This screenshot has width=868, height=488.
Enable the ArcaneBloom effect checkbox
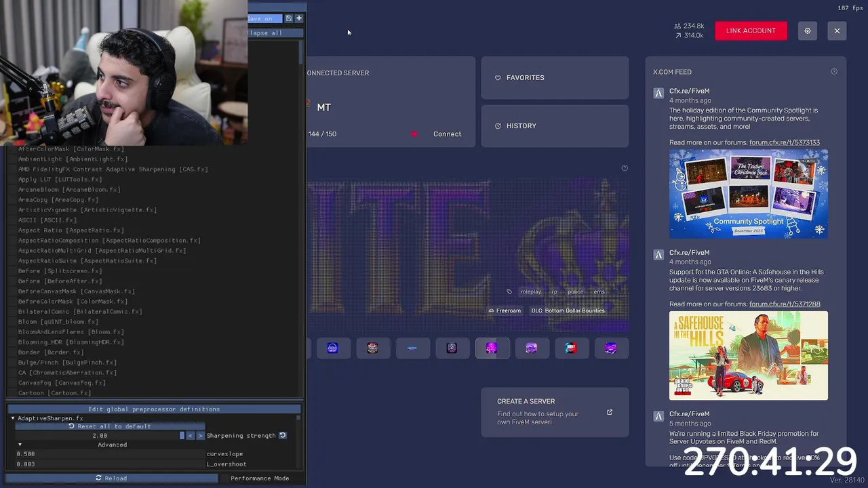click(12, 190)
